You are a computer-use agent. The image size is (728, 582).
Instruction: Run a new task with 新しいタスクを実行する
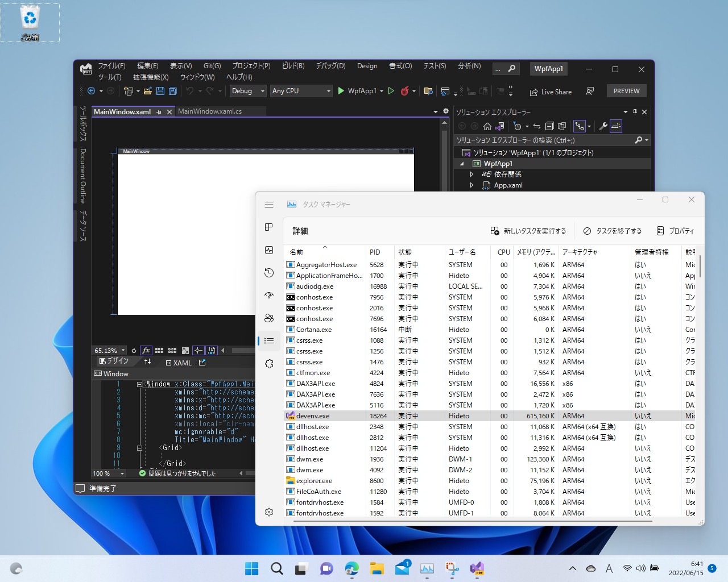click(x=529, y=231)
